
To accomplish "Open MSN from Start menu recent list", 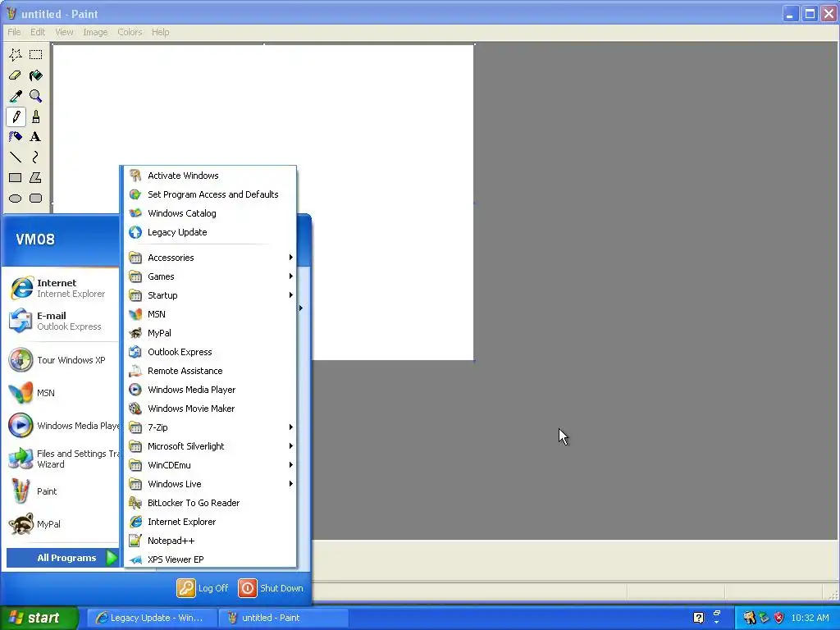I will coord(62,393).
